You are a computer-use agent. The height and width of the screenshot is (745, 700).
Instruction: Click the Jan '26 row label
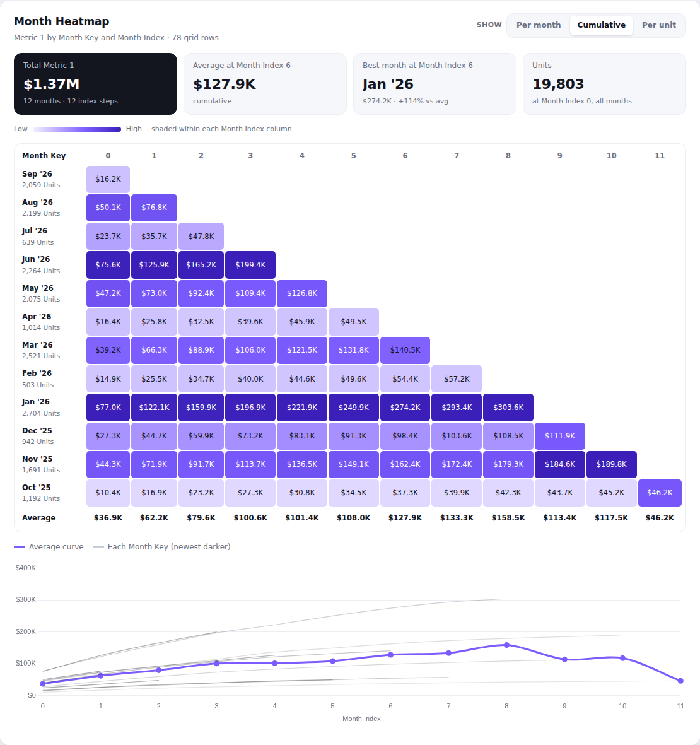[x=35, y=402]
